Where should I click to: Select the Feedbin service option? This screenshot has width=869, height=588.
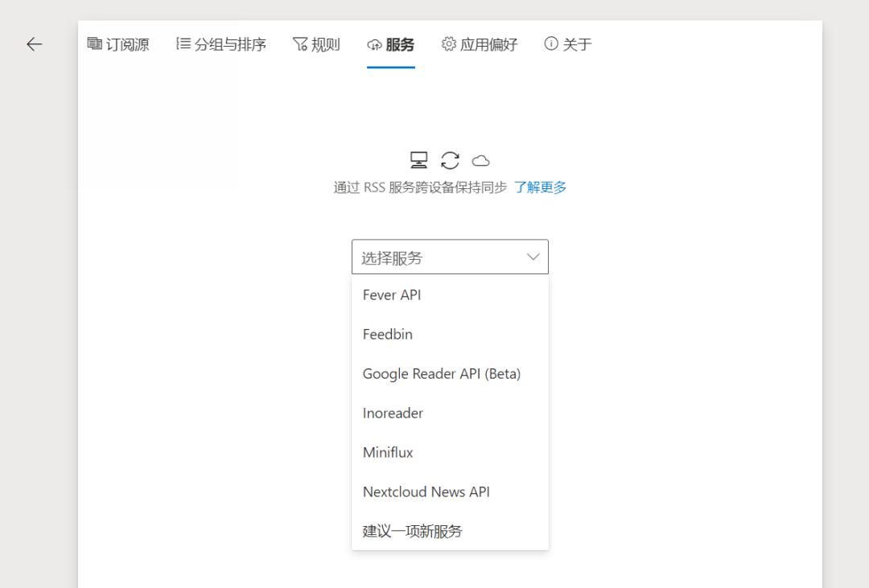point(388,334)
